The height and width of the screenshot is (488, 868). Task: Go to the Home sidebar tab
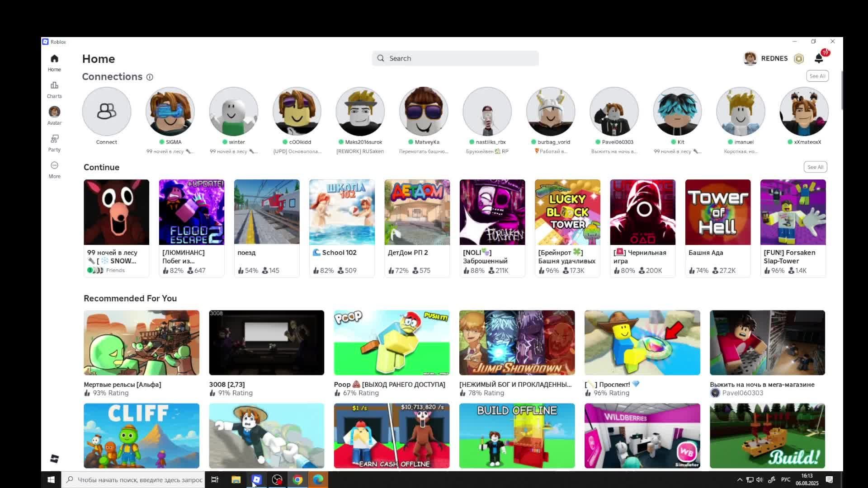click(x=54, y=62)
